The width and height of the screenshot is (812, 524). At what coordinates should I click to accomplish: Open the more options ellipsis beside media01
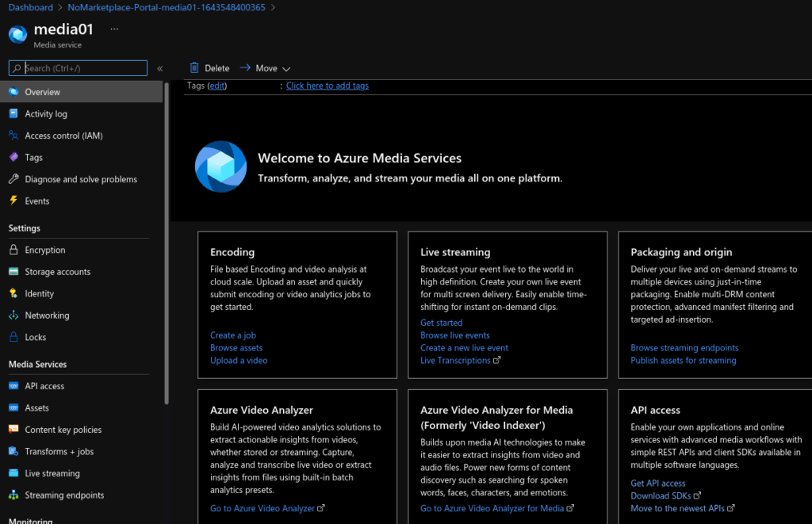pos(114,29)
